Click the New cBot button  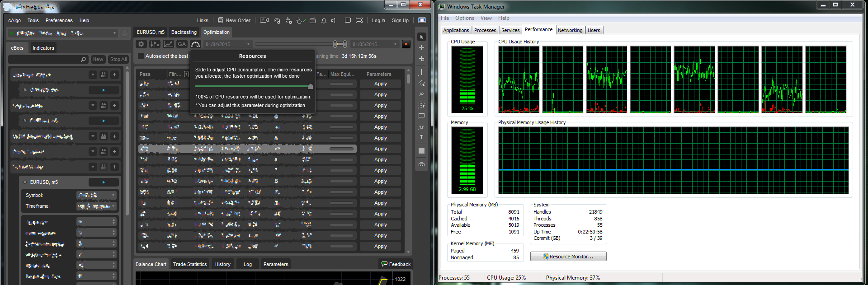(x=98, y=59)
